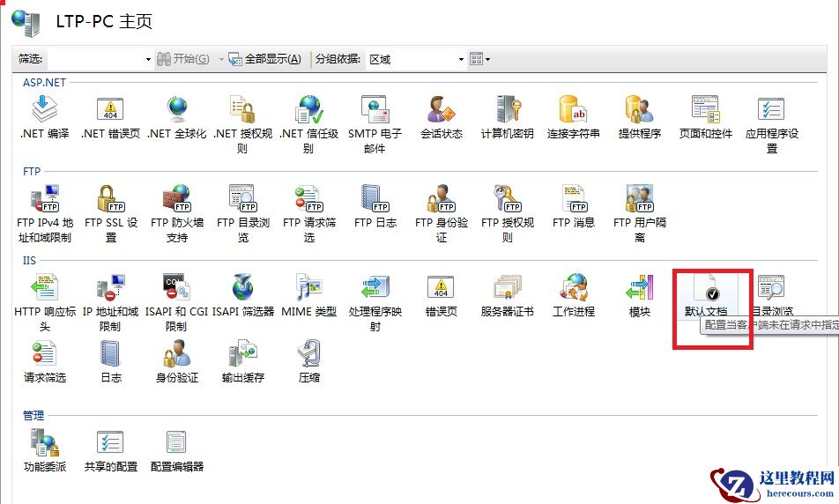The image size is (839, 504).
Task: Open 默认文档 feature
Action: pyautogui.click(x=706, y=295)
